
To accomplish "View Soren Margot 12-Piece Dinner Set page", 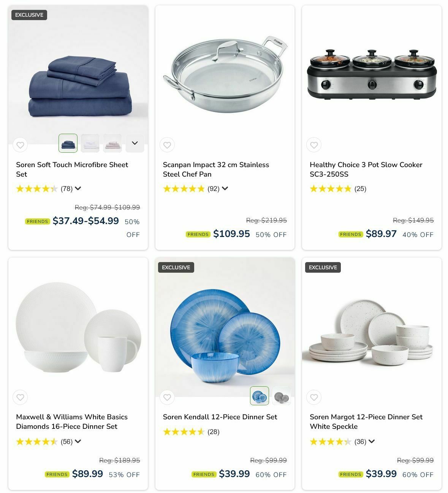I will pos(366,422).
